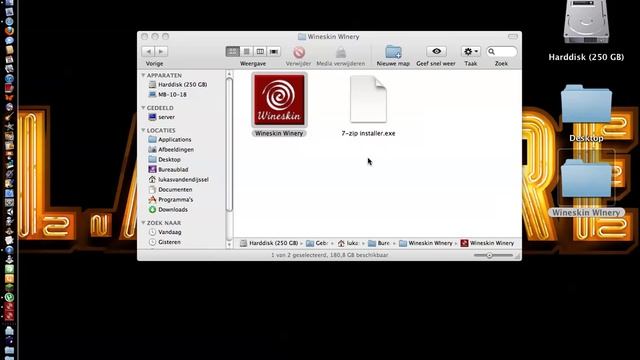Switch to column view mode
The image size is (640, 360).
[x=260, y=51]
